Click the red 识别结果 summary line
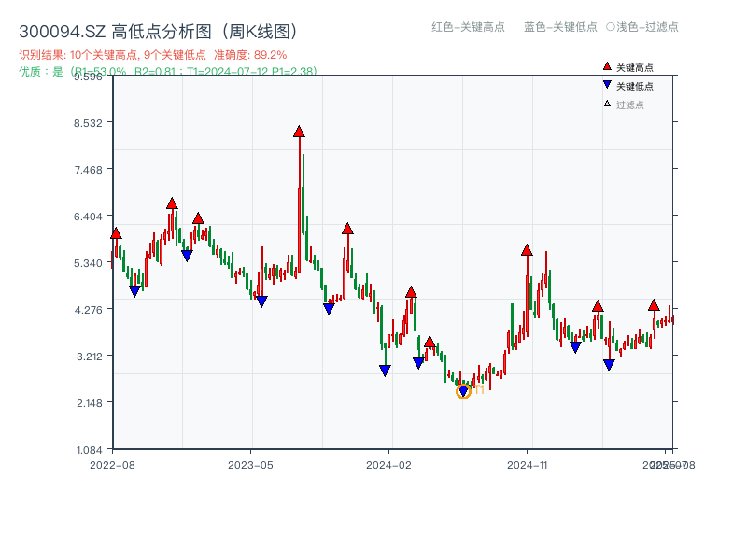The width and height of the screenshot is (747, 560). [153, 55]
